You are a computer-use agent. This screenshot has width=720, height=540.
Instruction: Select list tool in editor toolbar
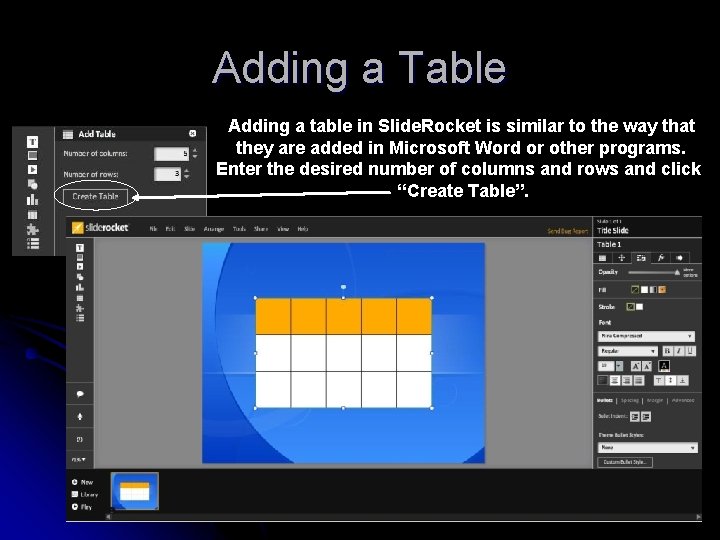80,318
